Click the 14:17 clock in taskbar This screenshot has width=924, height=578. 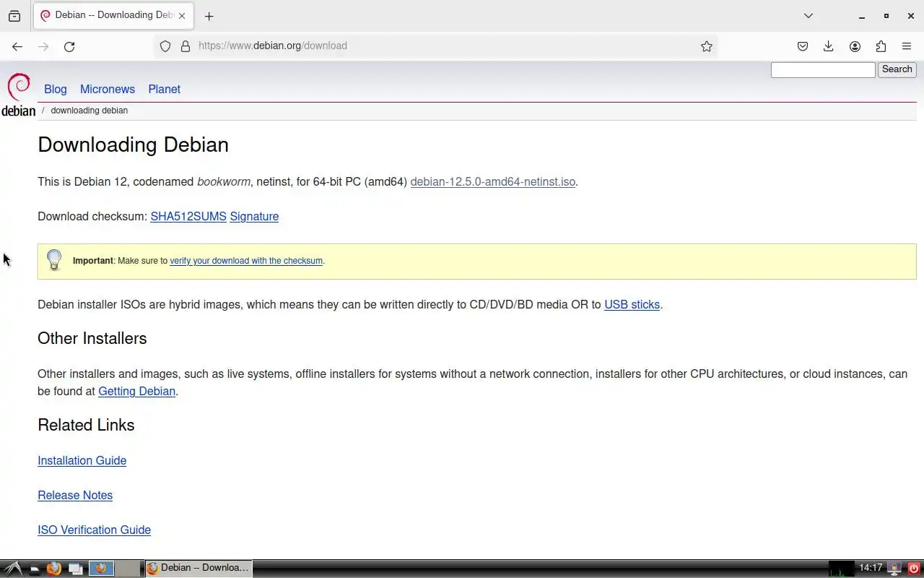click(x=871, y=568)
